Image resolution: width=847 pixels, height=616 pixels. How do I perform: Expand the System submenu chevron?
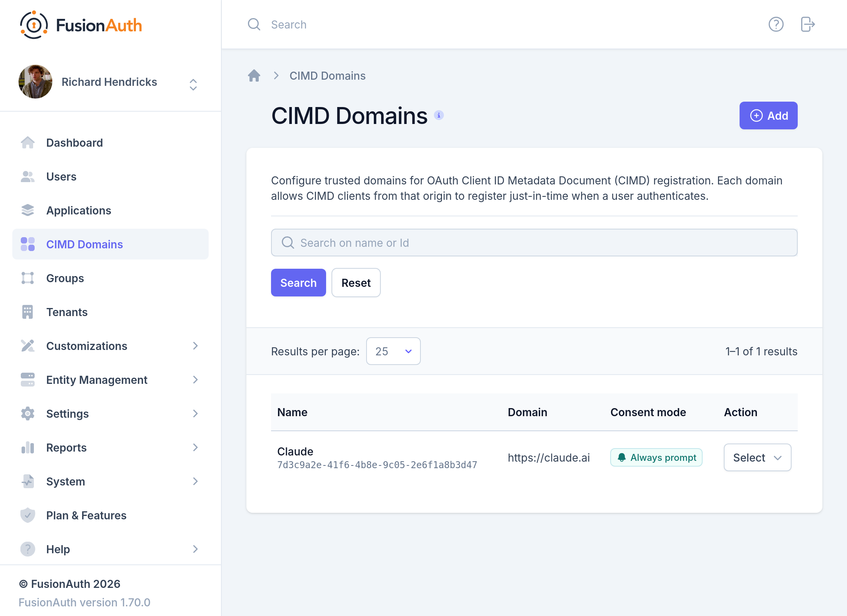point(196,481)
